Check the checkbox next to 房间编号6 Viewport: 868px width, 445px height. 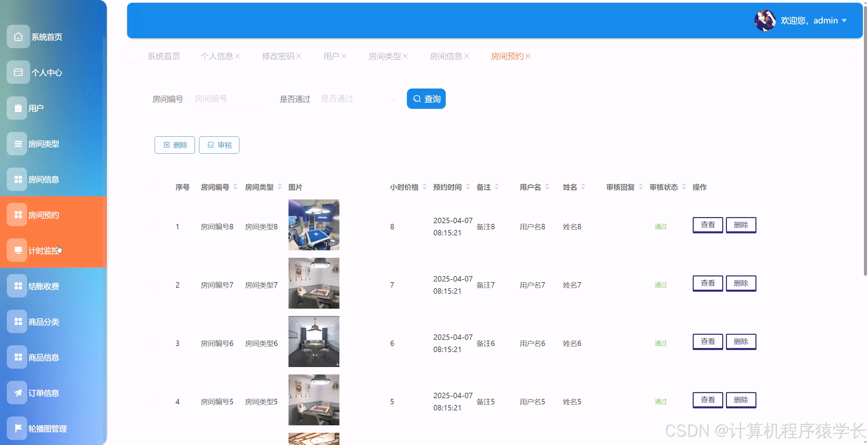coord(154,343)
